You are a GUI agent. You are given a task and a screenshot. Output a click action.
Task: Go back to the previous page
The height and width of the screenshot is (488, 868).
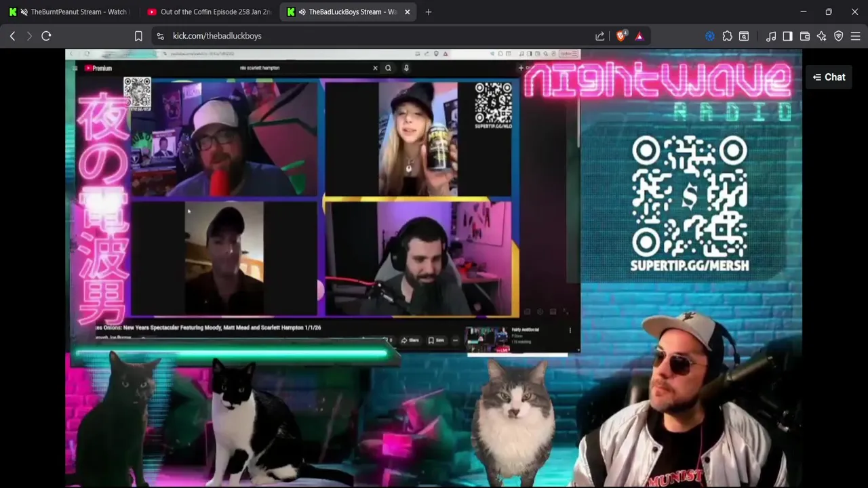[x=12, y=36]
